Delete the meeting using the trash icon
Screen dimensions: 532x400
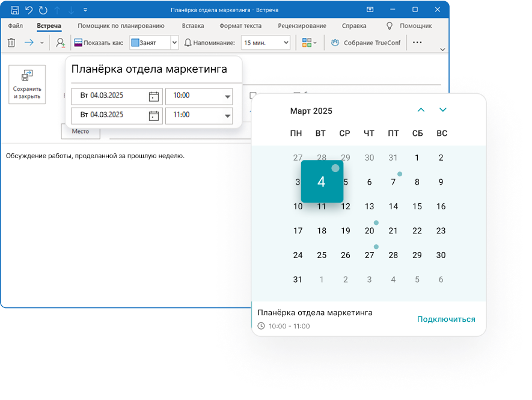pos(11,42)
